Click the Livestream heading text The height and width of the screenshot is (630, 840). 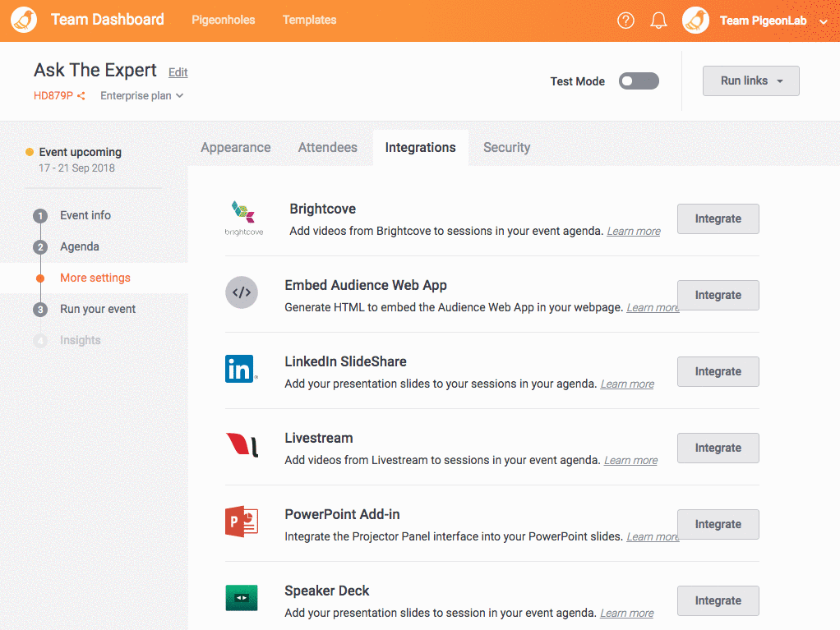click(319, 438)
